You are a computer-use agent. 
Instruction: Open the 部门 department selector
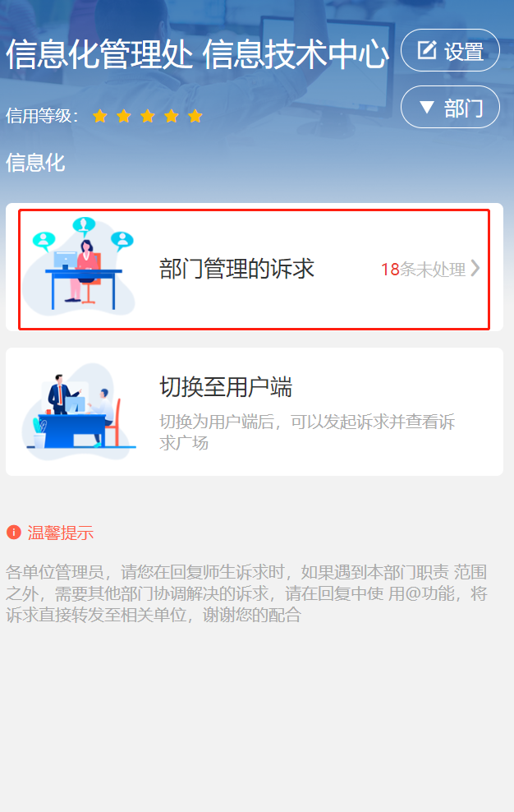[450, 107]
